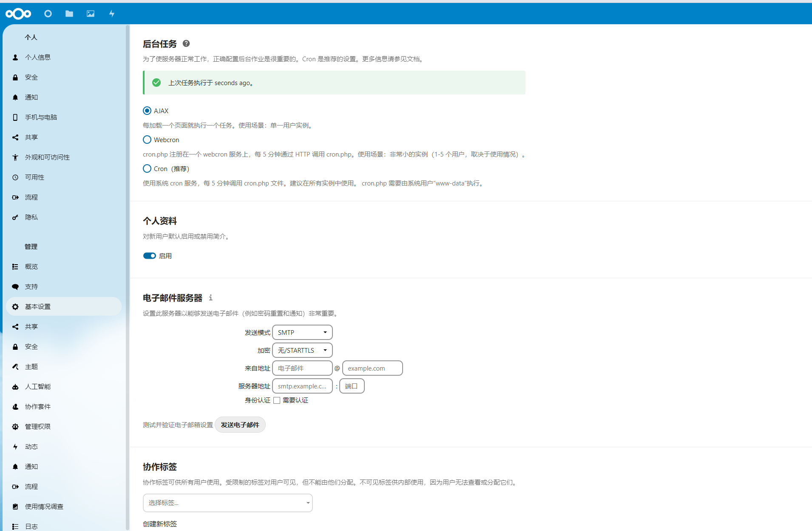
Task: Click the sidebar vertical scrollbar
Action: 128,277
